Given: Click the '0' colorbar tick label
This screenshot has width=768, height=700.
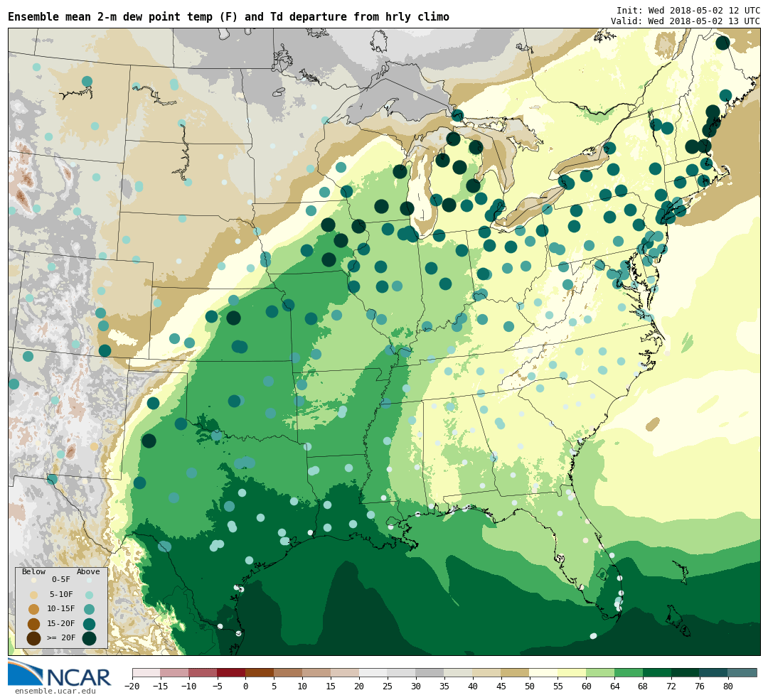Looking at the screenshot, I should pyautogui.click(x=246, y=686).
